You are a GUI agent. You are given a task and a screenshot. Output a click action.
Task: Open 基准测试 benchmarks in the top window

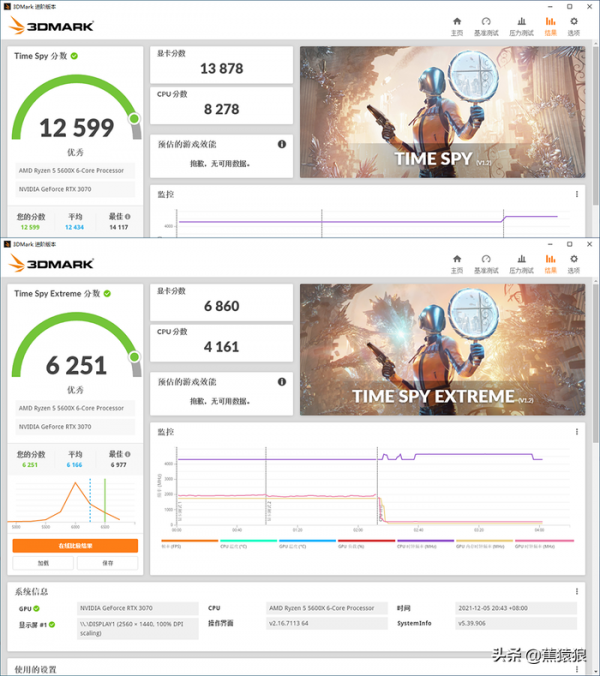pyautogui.click(x=486, y=25)
